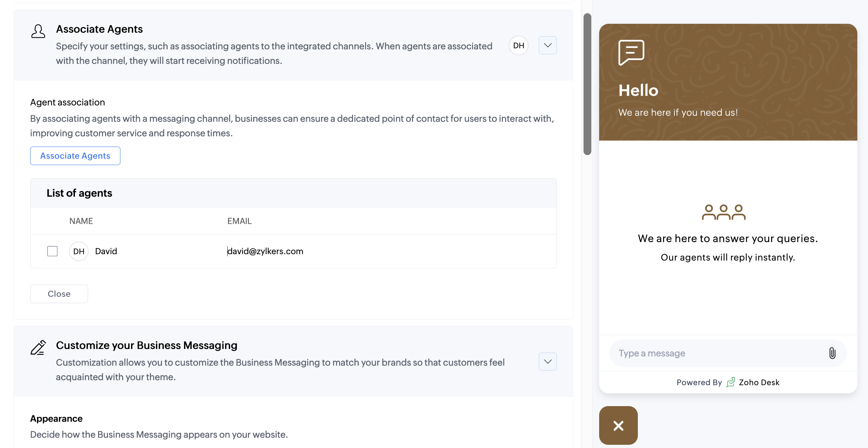Image resolution: width=868 pixels, height=448 pixels.
Task: Check the checkbox next to David
Action: 52,251
